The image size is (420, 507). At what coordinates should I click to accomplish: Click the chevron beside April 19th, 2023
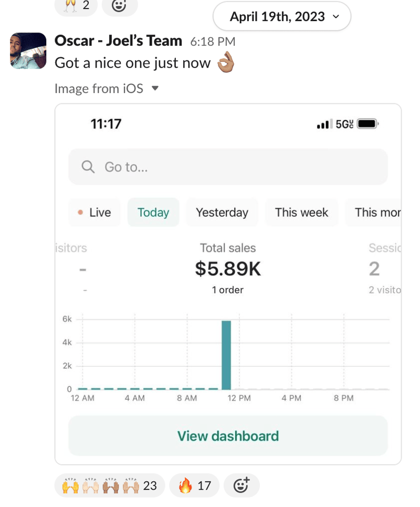pos(336,16)
